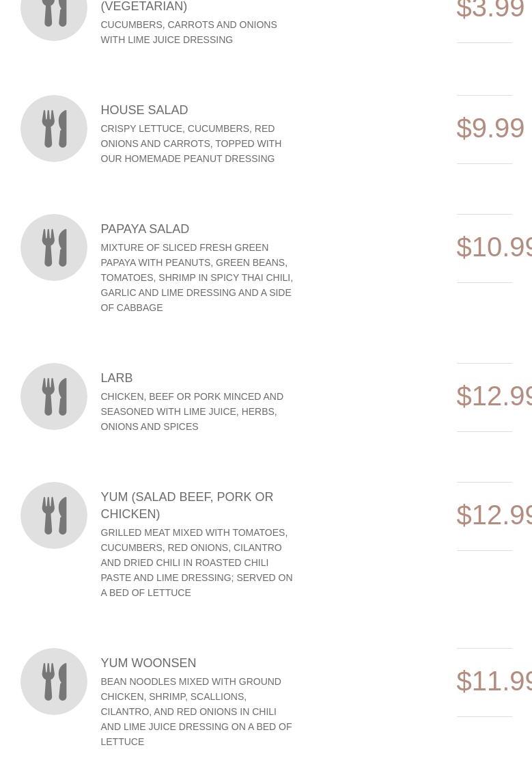The height and width of the screenshot is (769, 532).
Task: Click the Larb price of $12.99
Action: [494, 396]
